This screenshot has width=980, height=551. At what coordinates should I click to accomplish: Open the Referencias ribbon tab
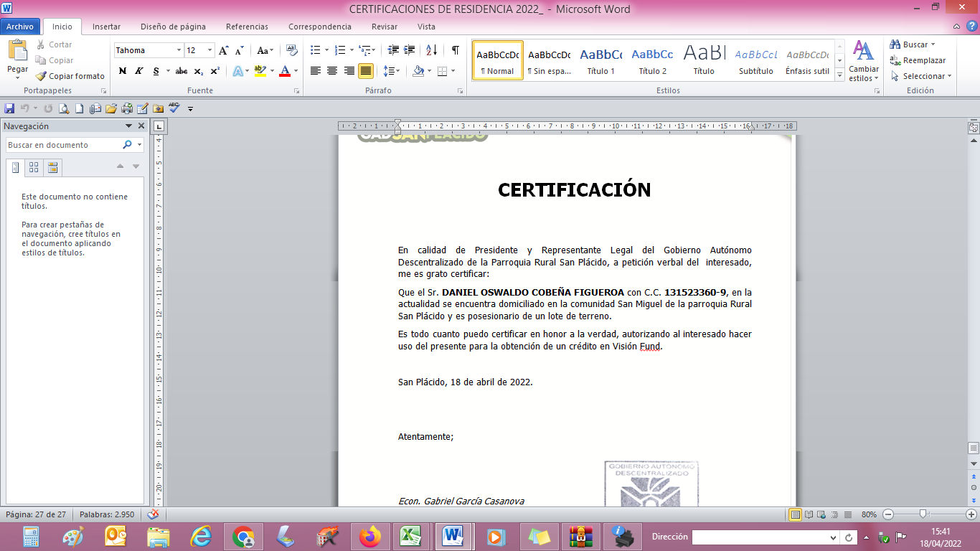click(247, 27)
